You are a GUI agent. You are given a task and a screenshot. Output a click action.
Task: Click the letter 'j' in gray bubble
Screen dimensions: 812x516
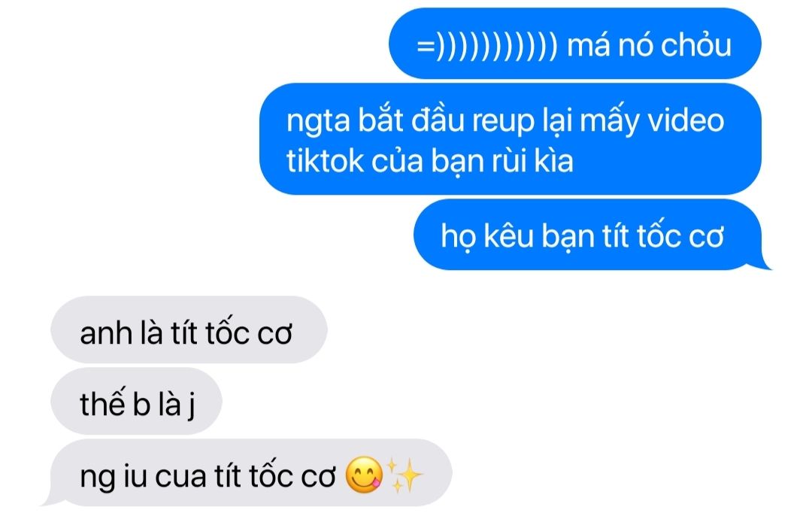[191, 405]
